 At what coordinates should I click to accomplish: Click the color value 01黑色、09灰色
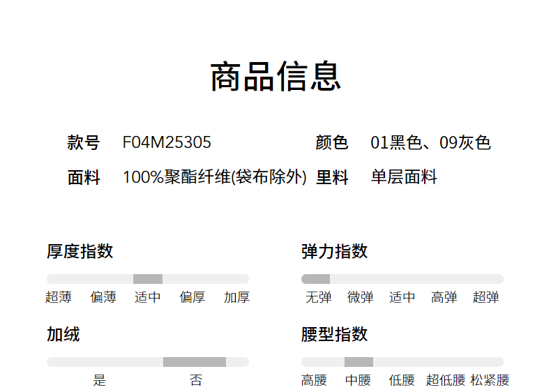click(430, 143)
